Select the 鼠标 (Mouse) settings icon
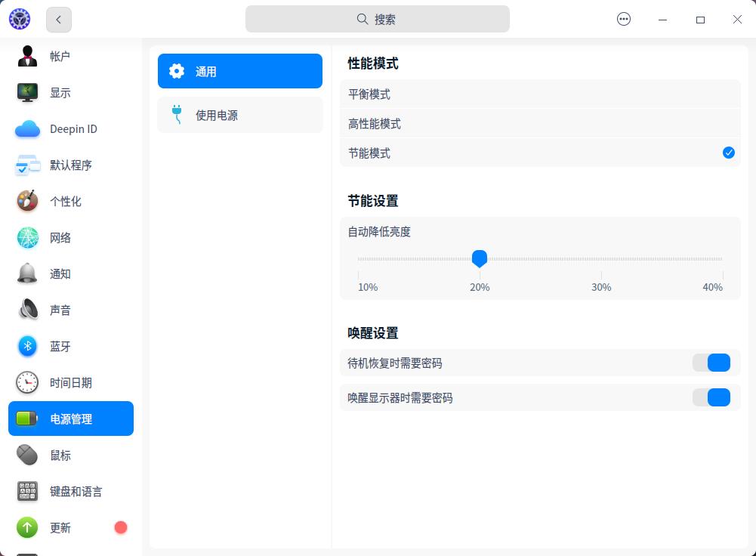 pos(27,455)
